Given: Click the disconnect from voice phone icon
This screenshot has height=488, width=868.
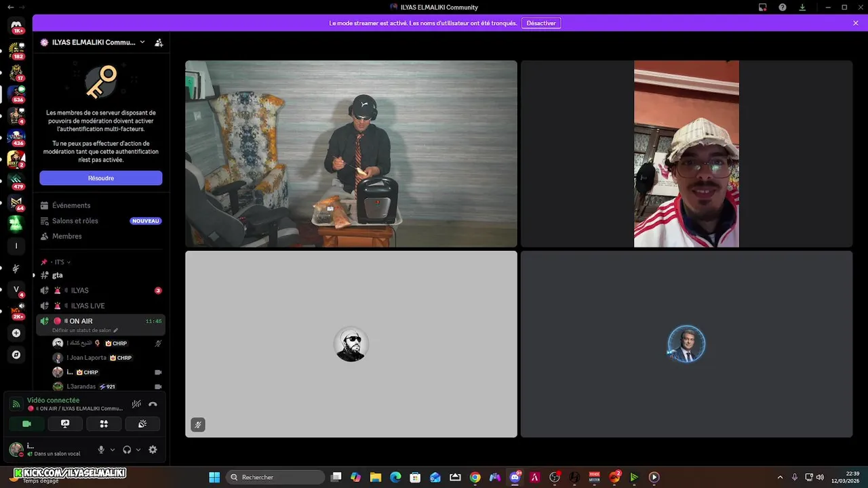Looking at the screenshot, I should coord(153,404).
